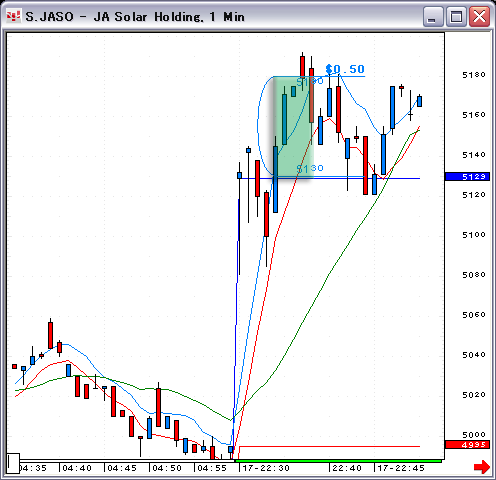
Task: Click the 5120 price axis label
Action: [x=474, y=195]
